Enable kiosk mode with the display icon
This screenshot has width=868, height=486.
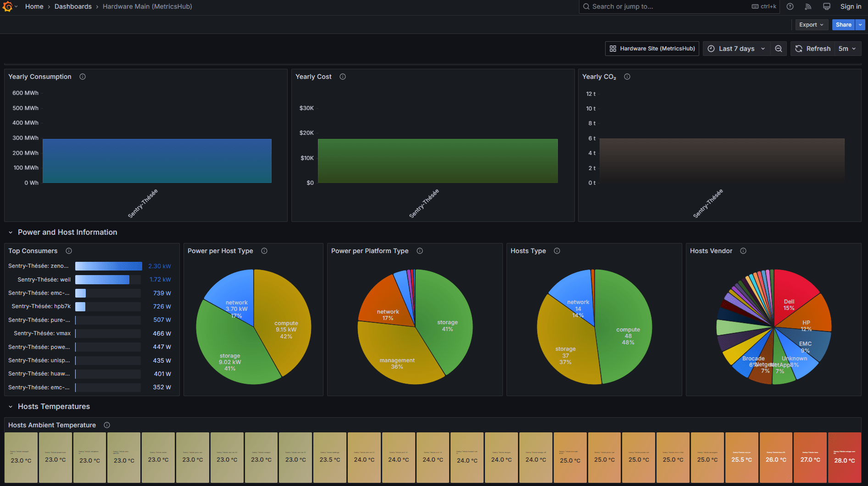[826, 6]
